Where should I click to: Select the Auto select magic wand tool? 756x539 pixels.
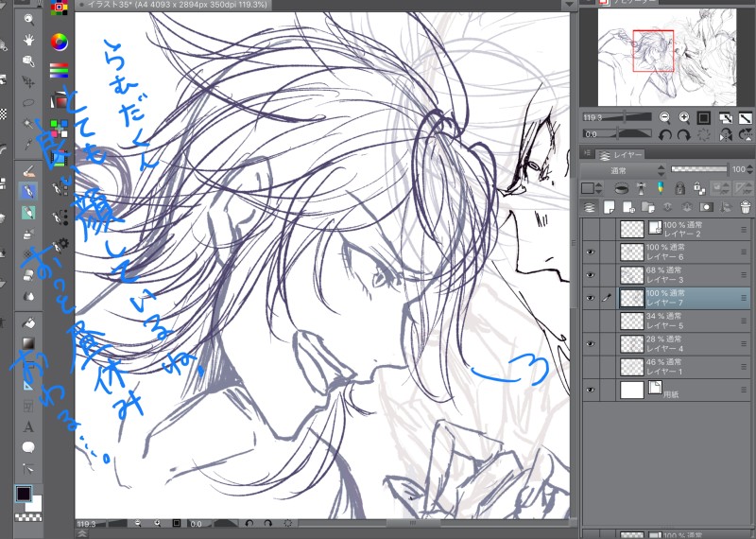(29, 124)
